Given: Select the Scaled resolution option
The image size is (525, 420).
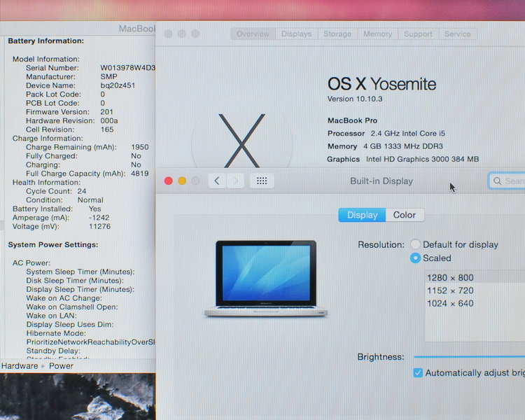Looking at the screenshot, I should click(x=416, y=258).
